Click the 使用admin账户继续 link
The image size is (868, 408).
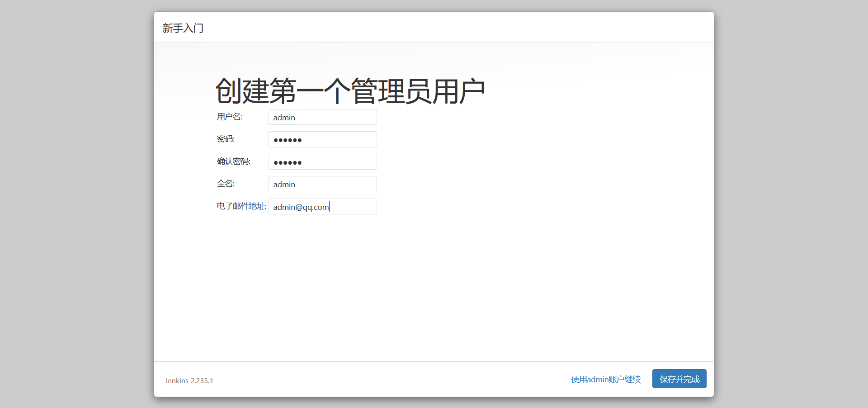[x=606, y=380]
